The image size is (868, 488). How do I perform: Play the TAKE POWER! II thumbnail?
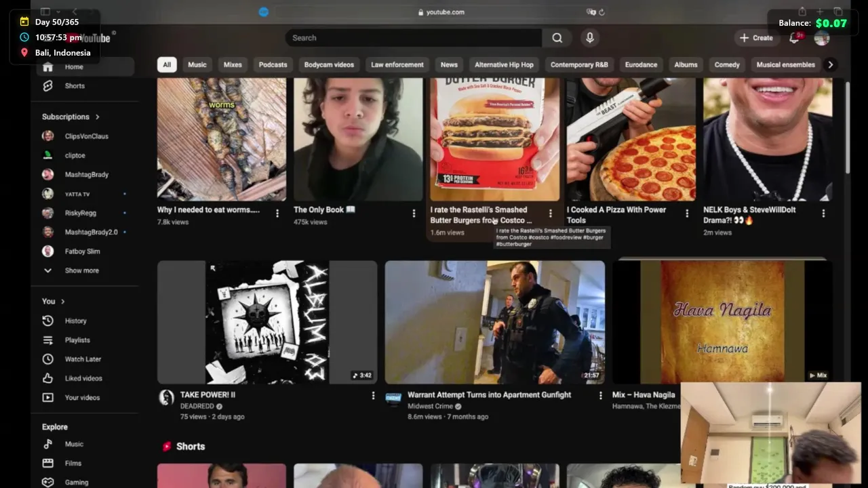coord(267,323)
